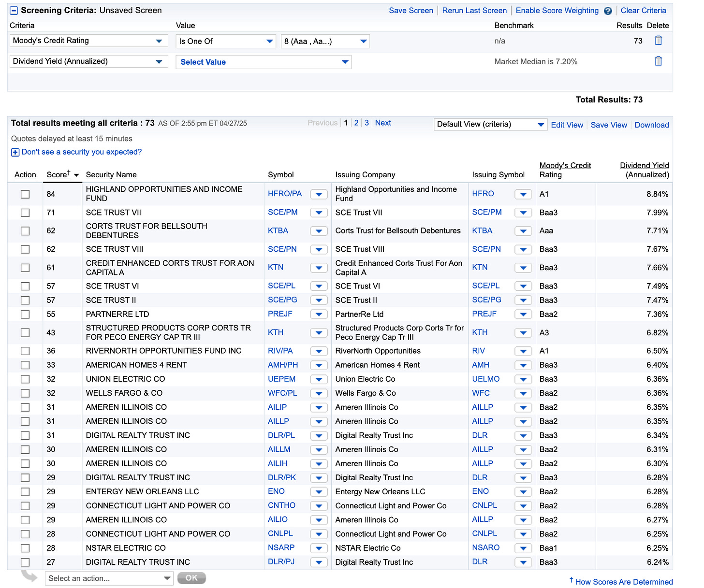Open the ENO symbol action arrow
Image resolution: width=704 pixels, height=588 pixels.
coord(319,492)
